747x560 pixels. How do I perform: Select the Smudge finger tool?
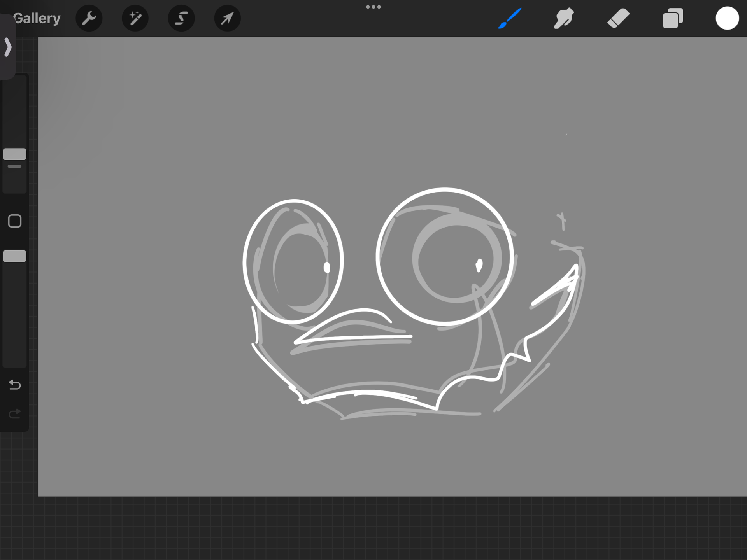(x=564, y=18)
